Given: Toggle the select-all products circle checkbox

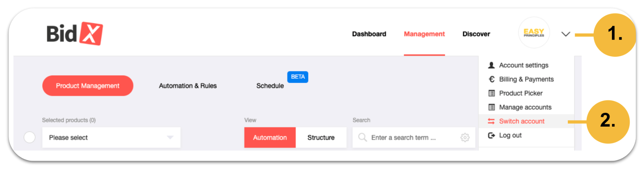Looking at the screenshot, I should point(29,137).
